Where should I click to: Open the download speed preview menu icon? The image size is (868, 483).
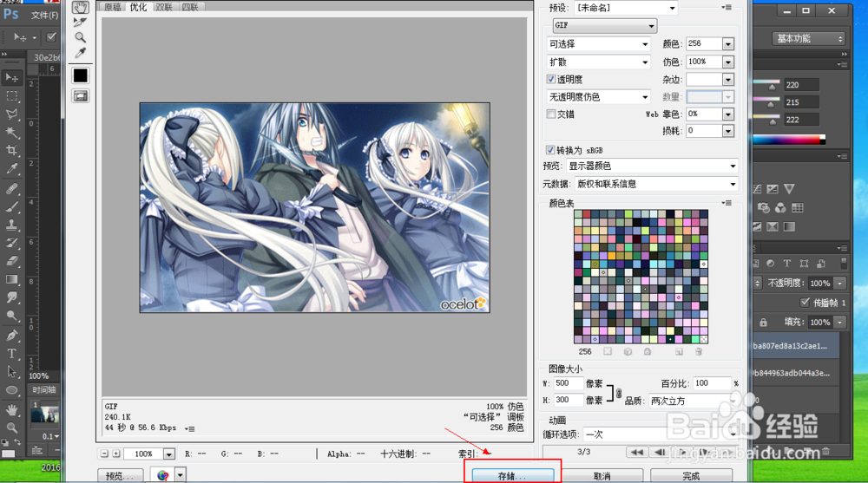pyautogui.click(x=189, y=428)
